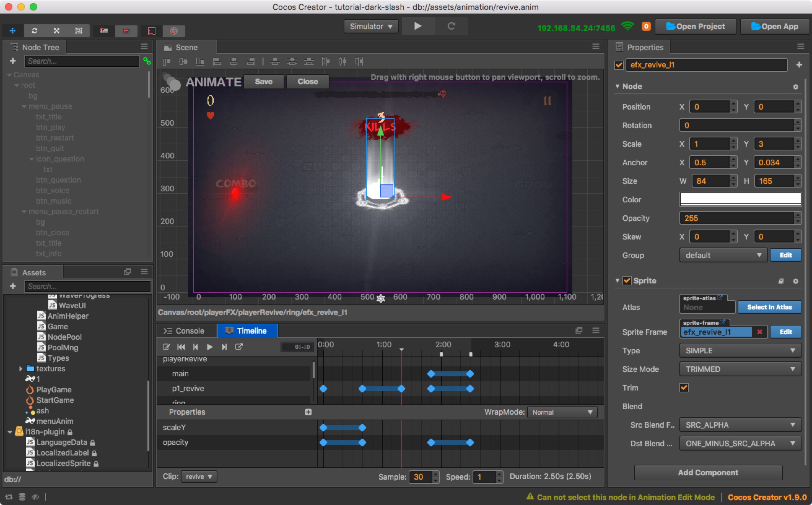812x505 pixels.
Task: Click Select In Atlas button
Action: coord(770,307)
